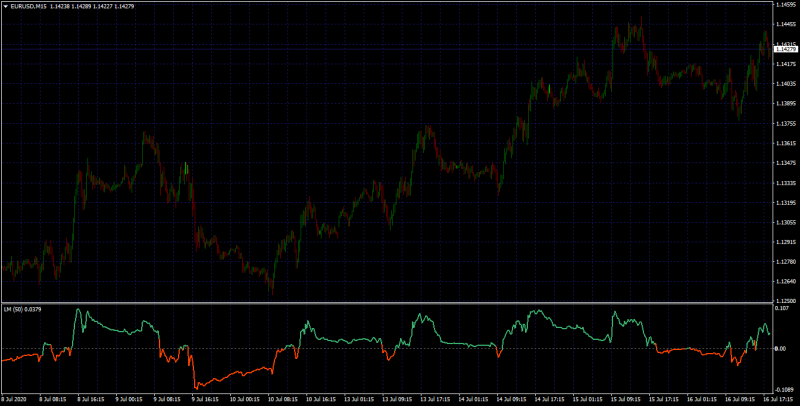The image size is (800, 406).
Task: Click the 16 Jul 17:15 time label
Action: pyautogui.click(x=776, y=400)
